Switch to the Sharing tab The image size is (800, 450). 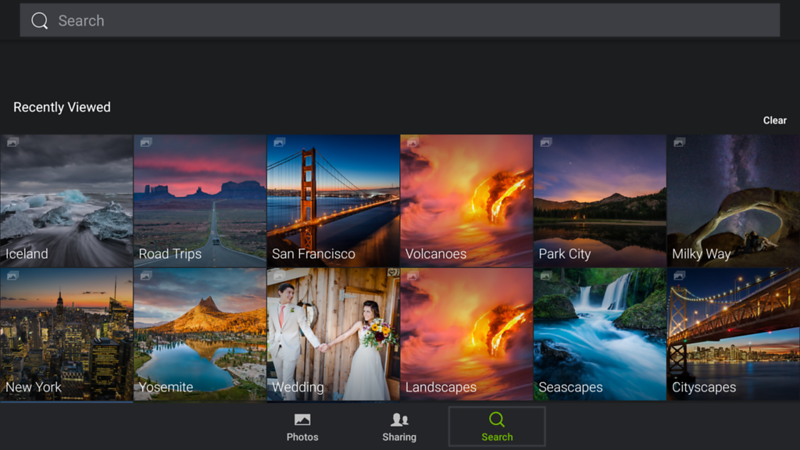(399, 427)
